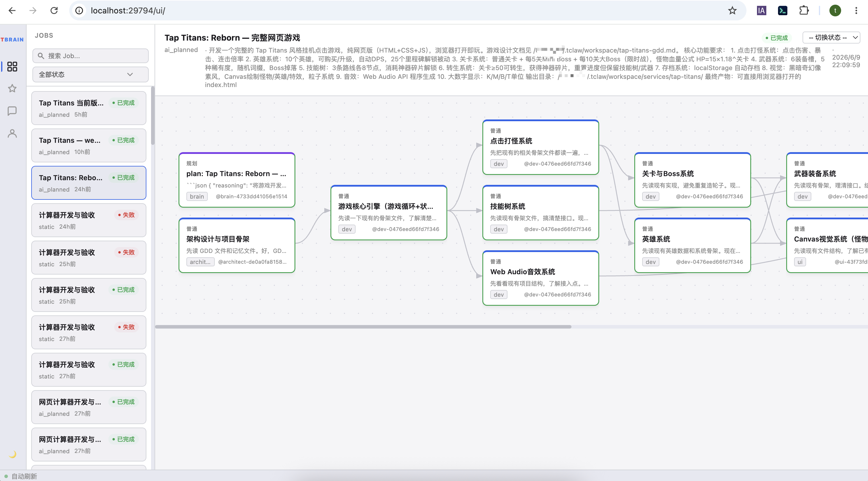
Task: Open Chrome three-dot menu
Action: (x=856, y=11)
